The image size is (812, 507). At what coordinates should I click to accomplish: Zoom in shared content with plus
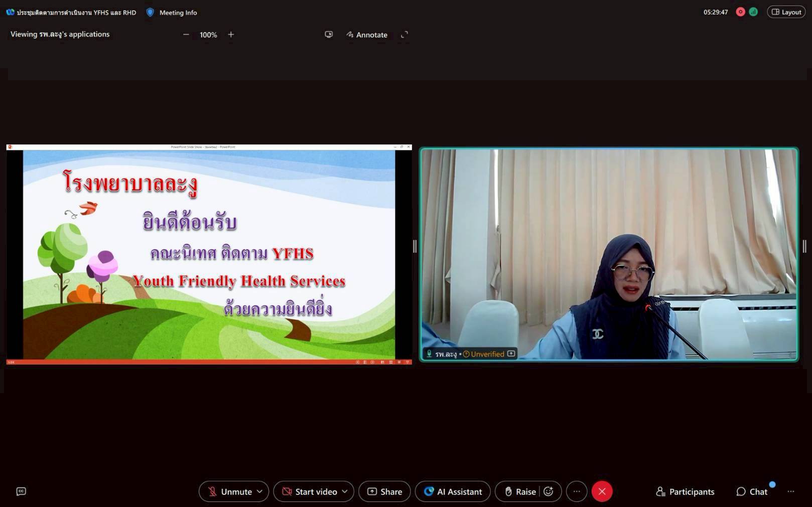click(231, 35)
